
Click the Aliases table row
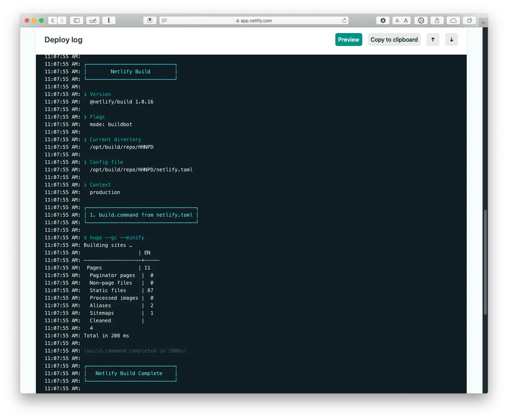coord(121,305)
